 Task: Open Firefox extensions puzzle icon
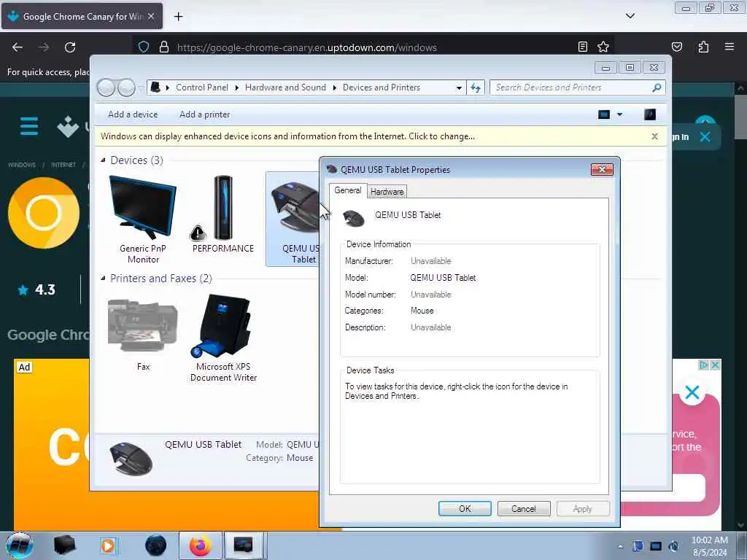[x=703, y=47]
